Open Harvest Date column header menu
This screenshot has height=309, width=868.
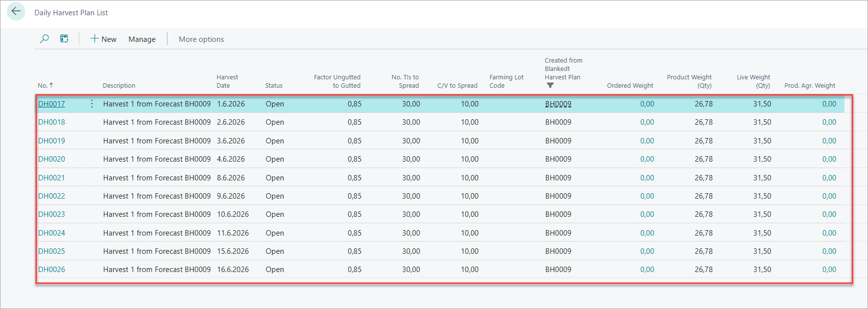tap(227, 81)
